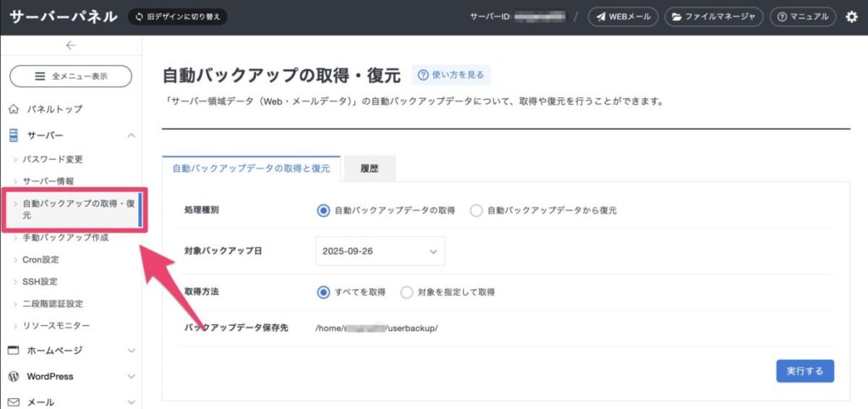Click the メール envelope icon in sidebar

(14, 402)
